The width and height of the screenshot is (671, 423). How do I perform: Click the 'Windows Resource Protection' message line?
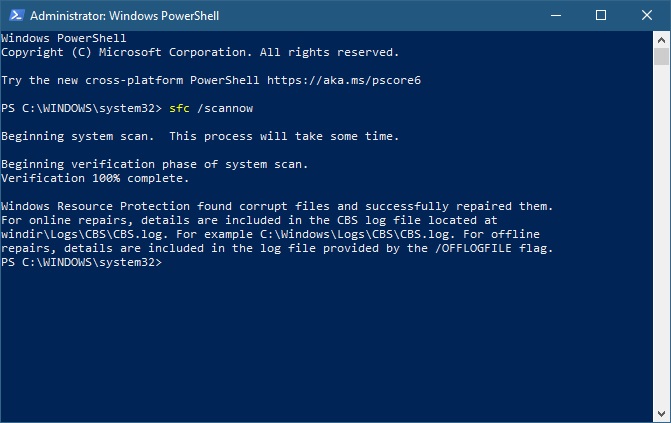277,206
